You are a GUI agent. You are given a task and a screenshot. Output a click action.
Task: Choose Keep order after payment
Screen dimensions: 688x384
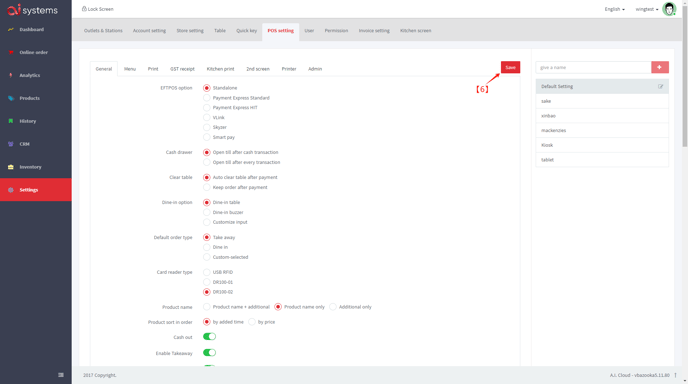point(207,187)
